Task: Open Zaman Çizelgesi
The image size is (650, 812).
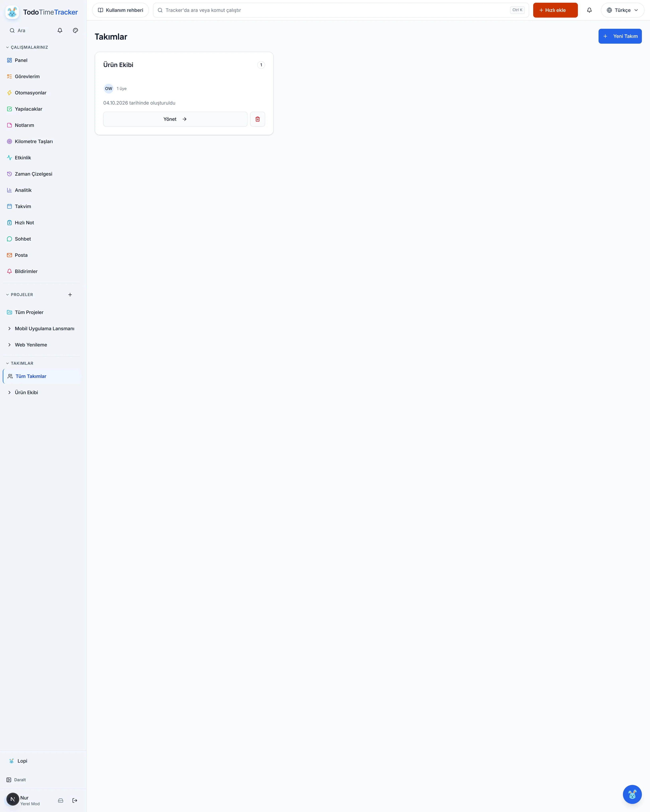Action: point(42,174)
